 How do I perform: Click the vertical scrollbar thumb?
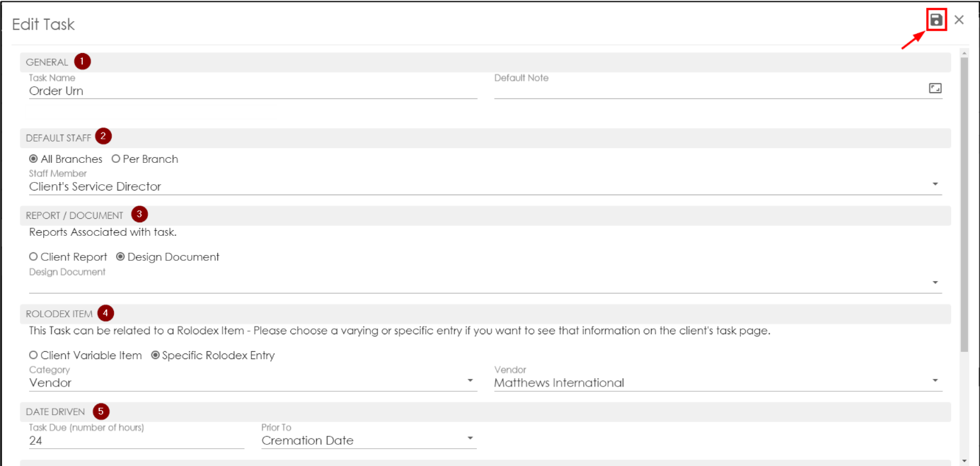point(964,205)
